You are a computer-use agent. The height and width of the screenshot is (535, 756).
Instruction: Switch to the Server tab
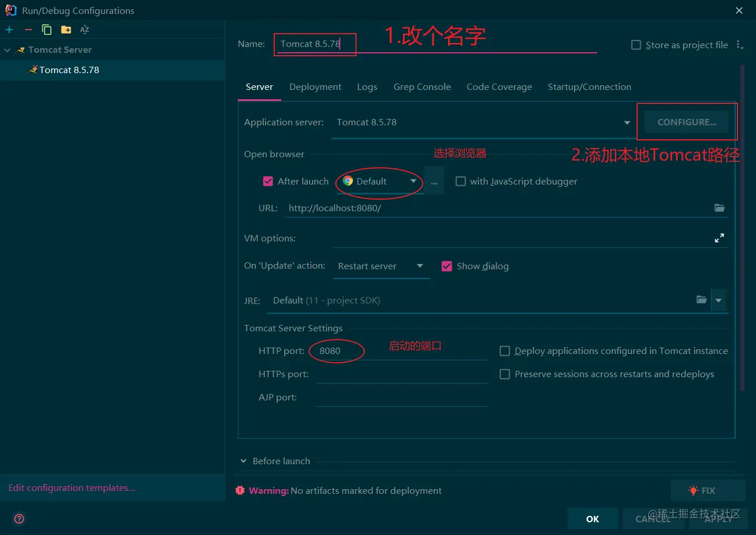(259, 87)
